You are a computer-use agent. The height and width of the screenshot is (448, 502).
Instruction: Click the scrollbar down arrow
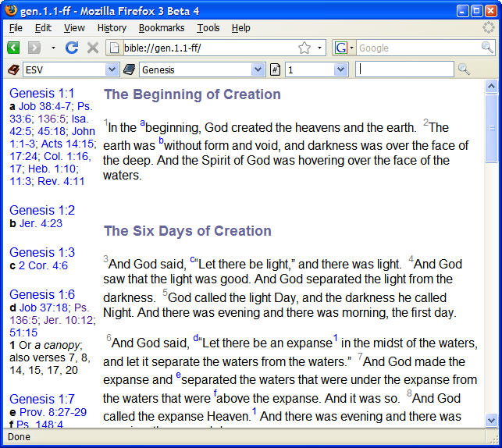click(x=491, y=420)
